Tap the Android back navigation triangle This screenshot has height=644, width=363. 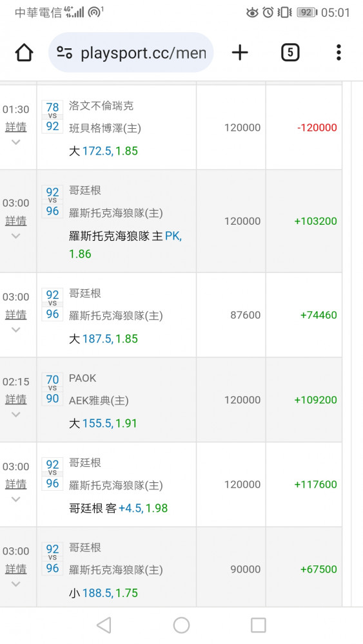(104, 625)
